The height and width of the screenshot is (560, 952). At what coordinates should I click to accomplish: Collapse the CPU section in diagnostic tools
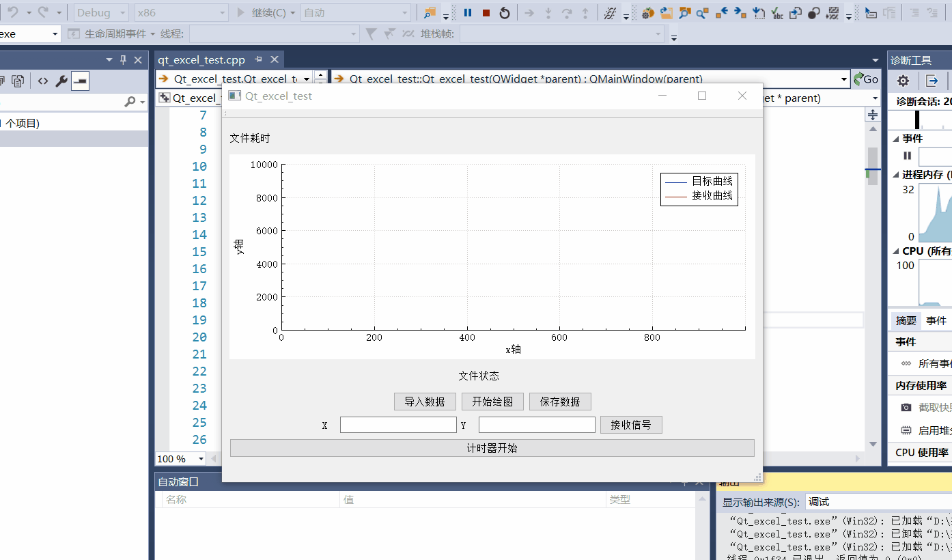(896, 251)
